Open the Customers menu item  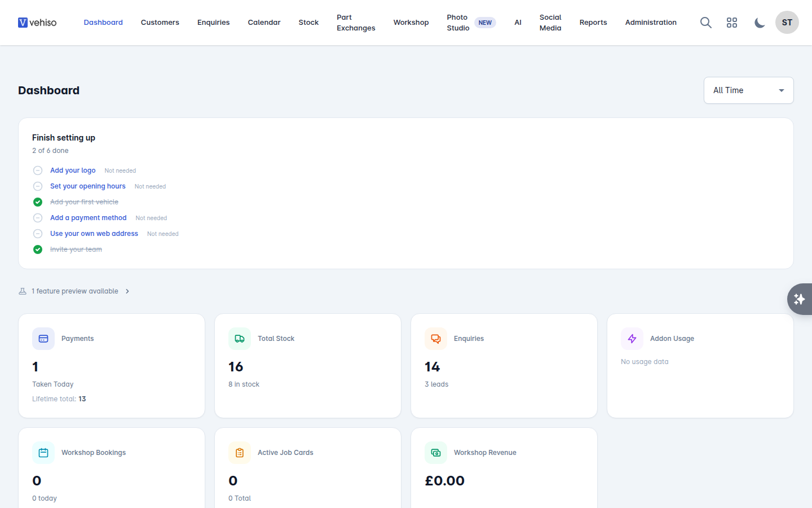coord(160,23)
